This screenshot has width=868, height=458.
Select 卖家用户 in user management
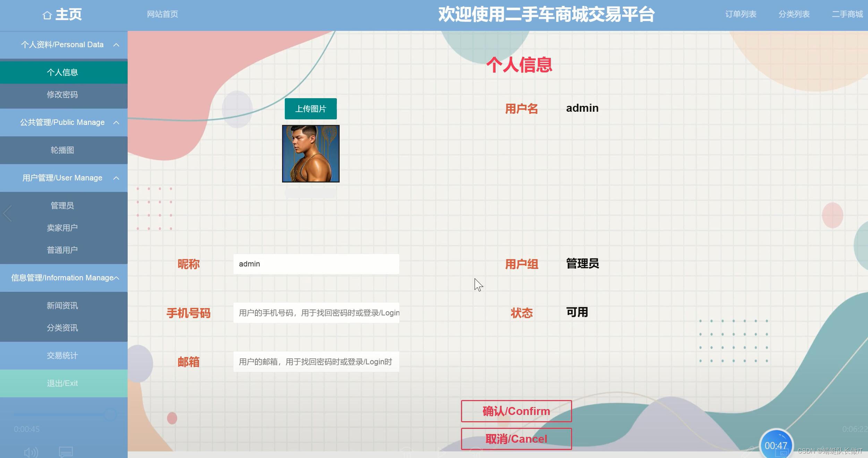(x=62, y=228)
